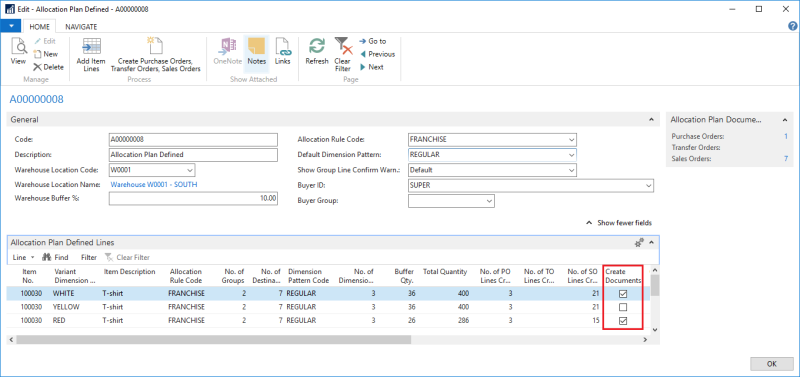Click the lines part settings gear icon

[639, 243]
